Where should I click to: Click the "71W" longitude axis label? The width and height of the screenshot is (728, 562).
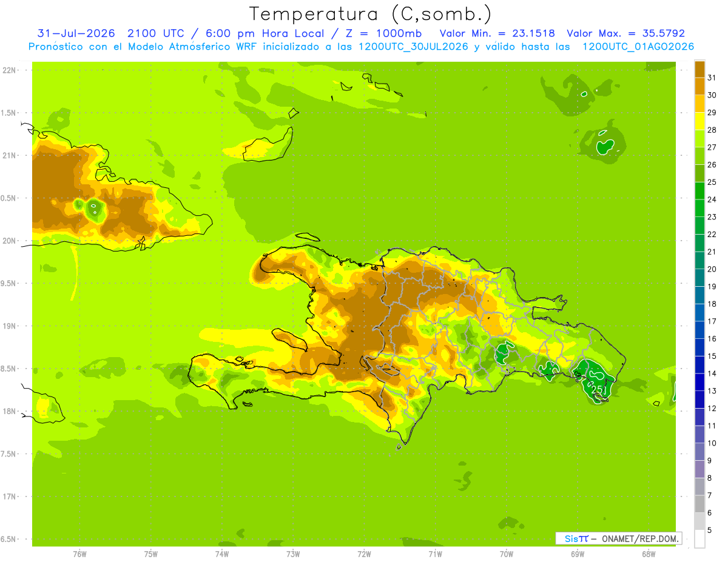point(435,554)
